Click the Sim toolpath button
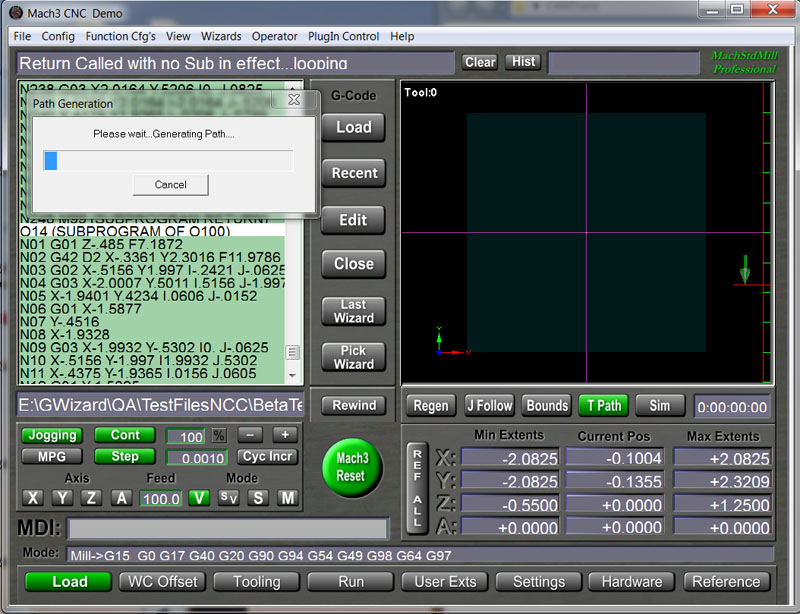Image resolution: width=800 pixels, height=614 pixels. pos(659,406)
